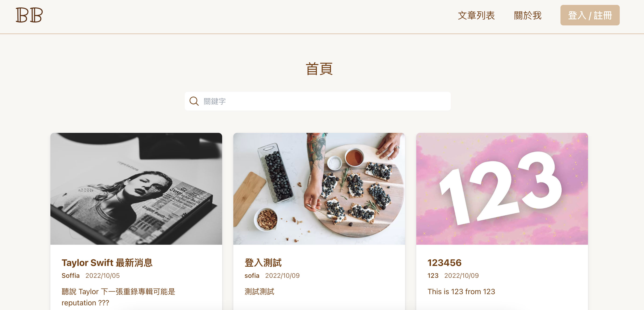Click the 測試測試 excerpt text

click(259, 292)
